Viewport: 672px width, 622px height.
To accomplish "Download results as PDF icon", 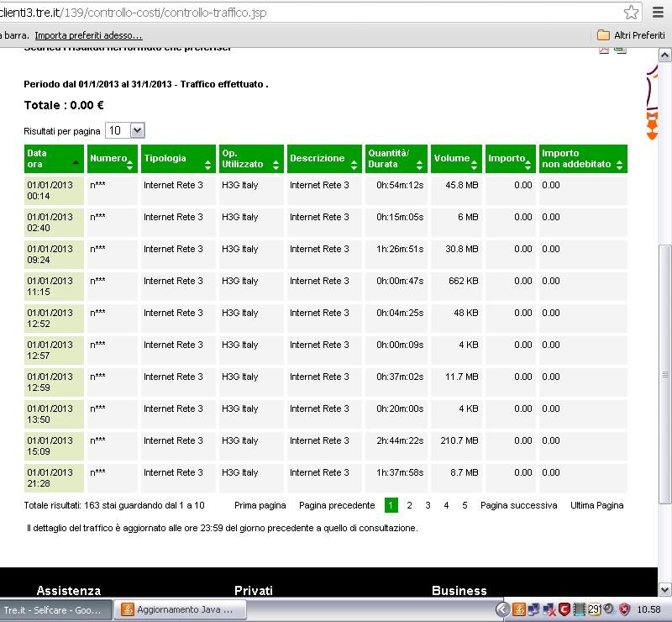I will click(x=604, y=50).
